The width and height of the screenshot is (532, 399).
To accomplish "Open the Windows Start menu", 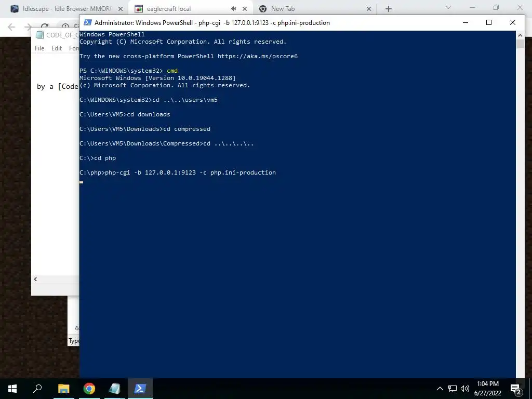I will 12,389.
